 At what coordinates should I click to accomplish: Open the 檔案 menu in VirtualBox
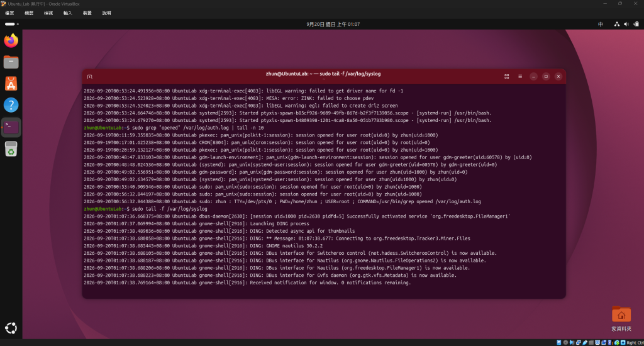coord(9,13)
